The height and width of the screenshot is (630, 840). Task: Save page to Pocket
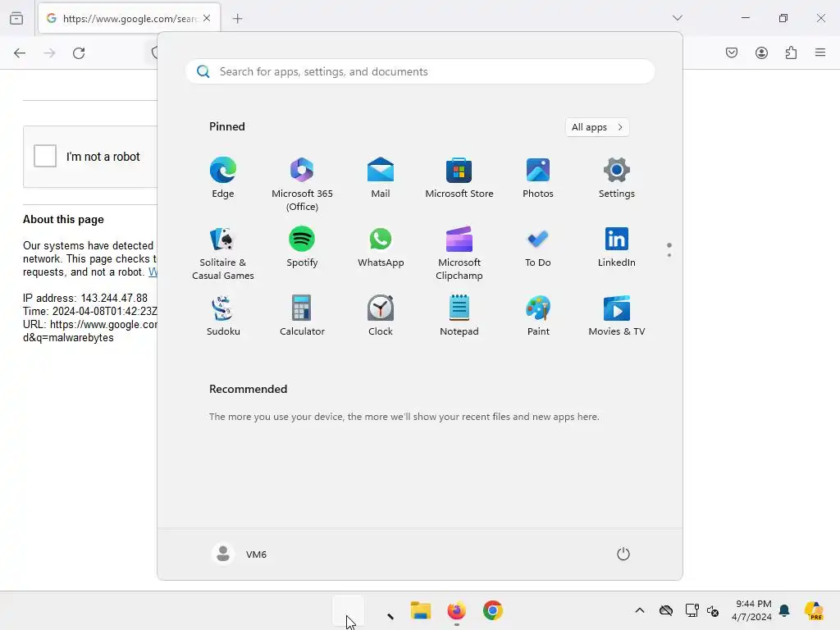(732, 52)
